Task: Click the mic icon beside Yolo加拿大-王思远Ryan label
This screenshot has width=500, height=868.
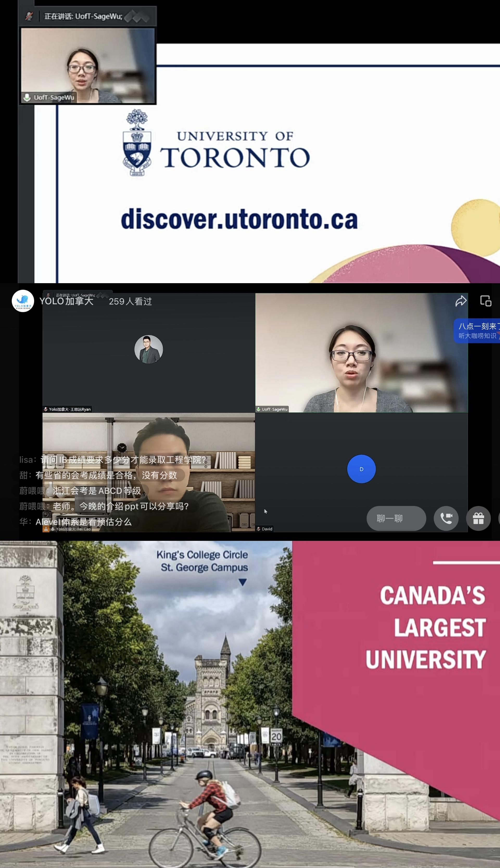Action: pos(46,409)
